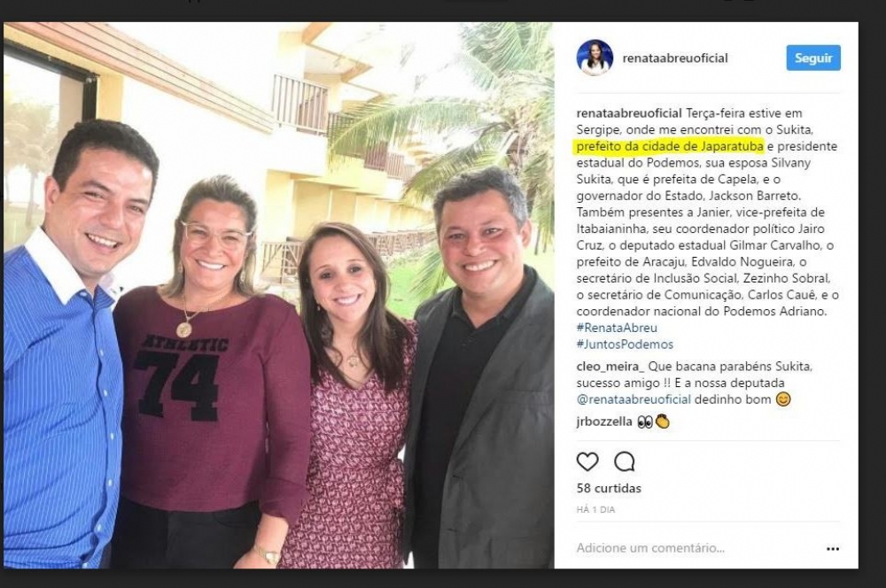Click the renataabreuoficial profile avatar
Screen dimensions: 886x588
pyautogui.click(x=595, y=58)
